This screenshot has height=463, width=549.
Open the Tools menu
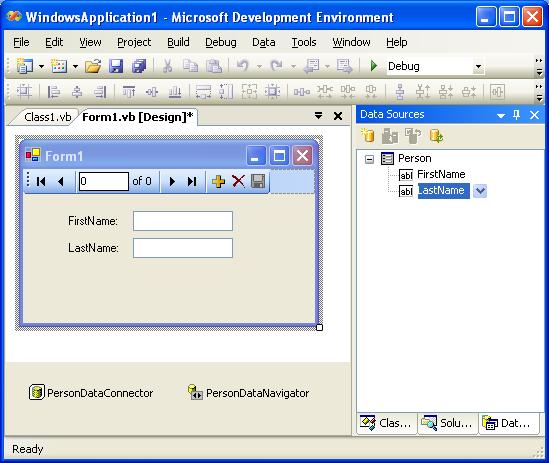(304, 42)
